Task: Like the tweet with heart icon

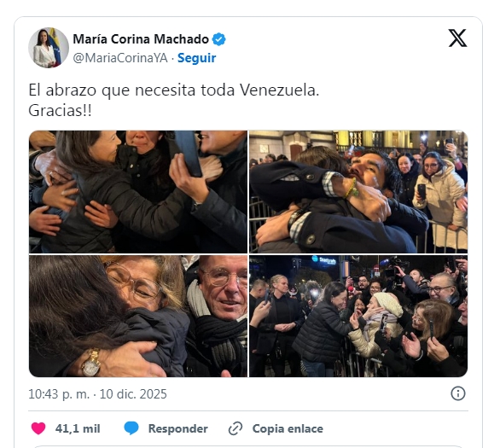Action: tap(38, 428)
